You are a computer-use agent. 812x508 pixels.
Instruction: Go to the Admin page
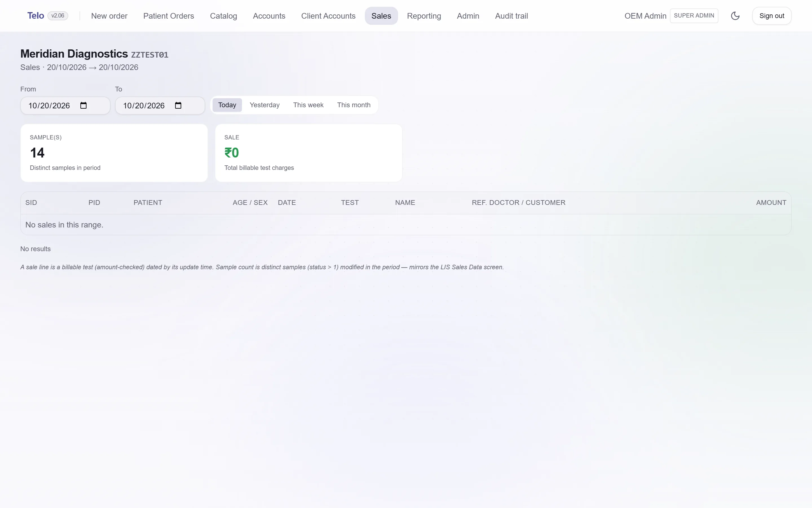468,16
